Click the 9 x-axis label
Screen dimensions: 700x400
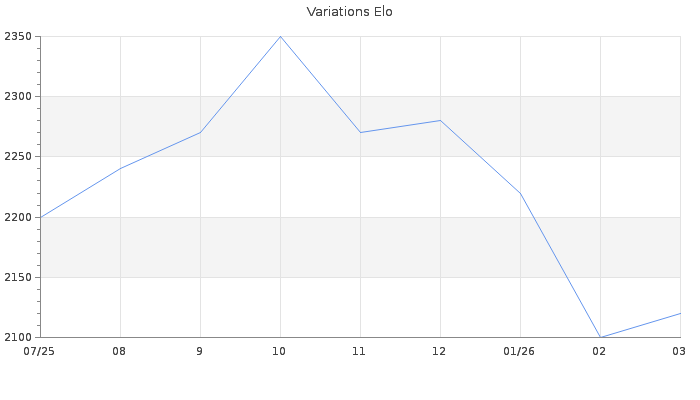200,351
